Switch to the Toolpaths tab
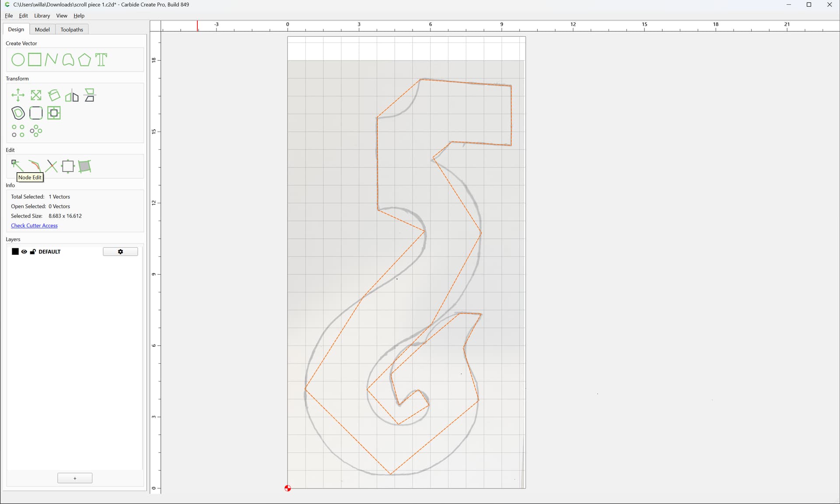Image resolution: width=840 pixels, height=504 pixels. (x=72, y=29)
